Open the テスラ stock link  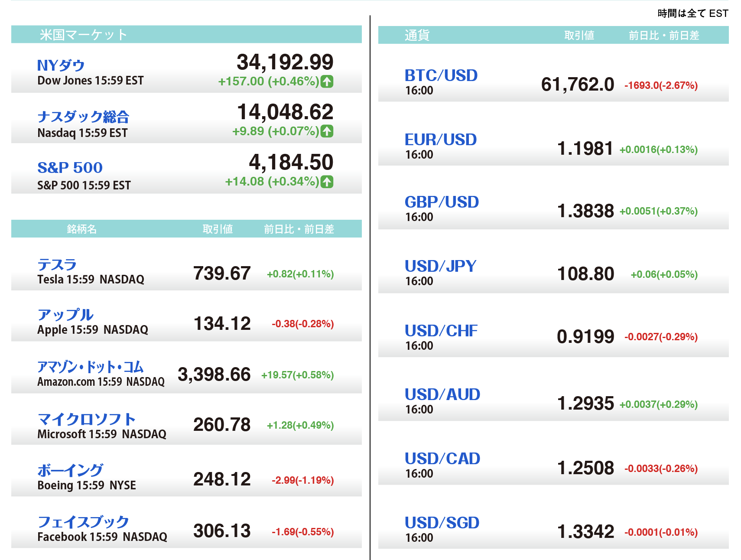click(57, 264)
